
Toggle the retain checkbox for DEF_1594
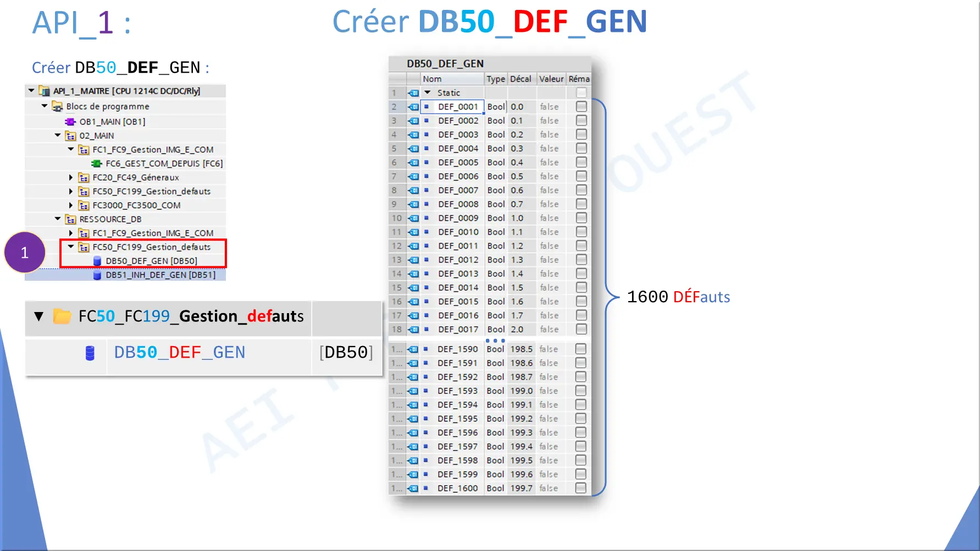(580, 405)
